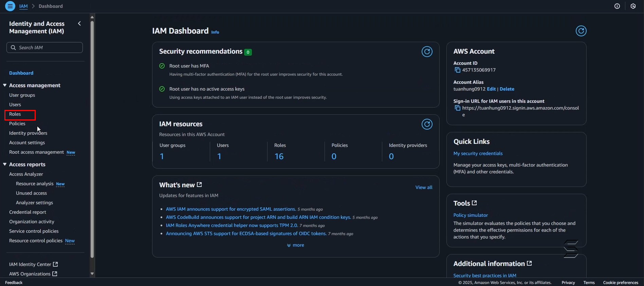This screenshot has height=286, width=644.
Task: Open What's new external link icon
Action: 200,185
